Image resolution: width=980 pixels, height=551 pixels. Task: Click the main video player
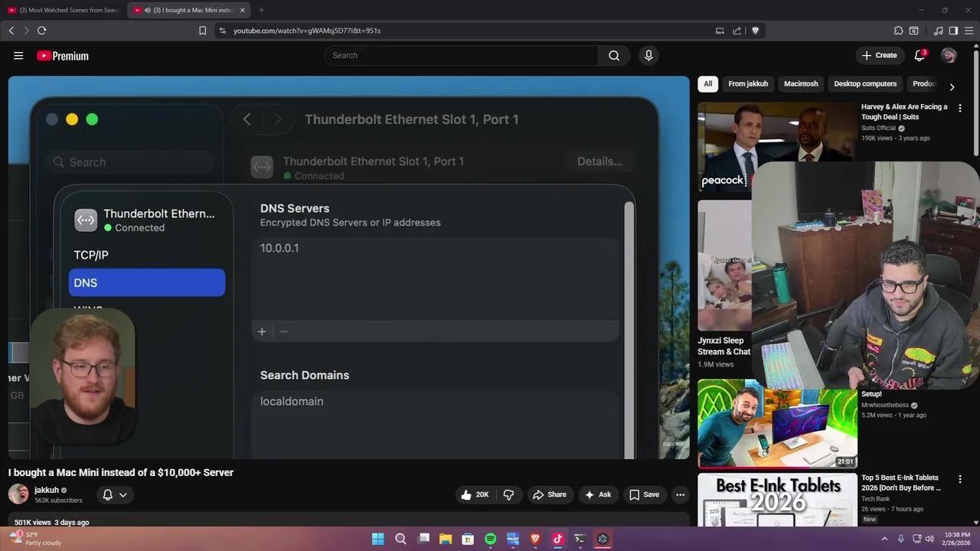[348, 267]
